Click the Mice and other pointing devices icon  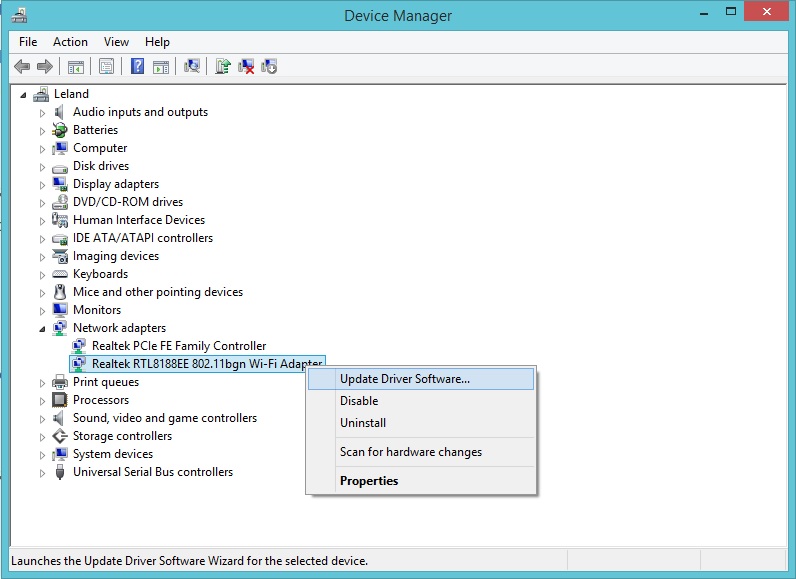coord(59,292)
